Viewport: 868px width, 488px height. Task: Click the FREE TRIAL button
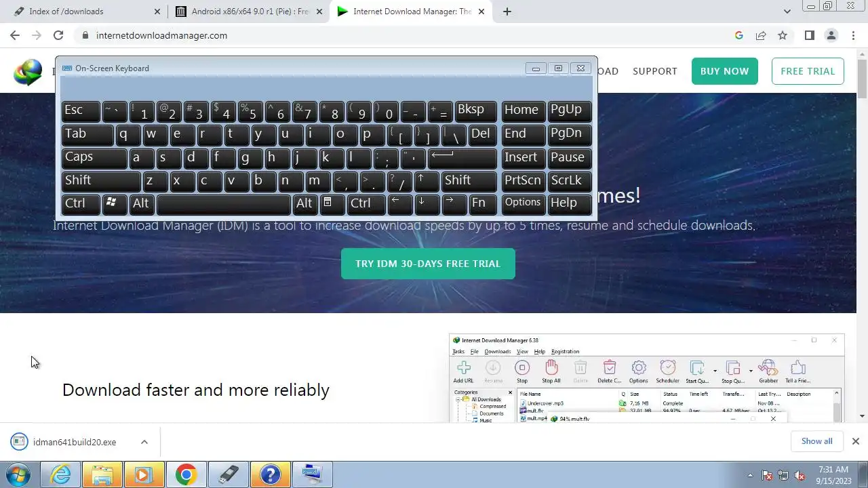[x=808, y=71]
